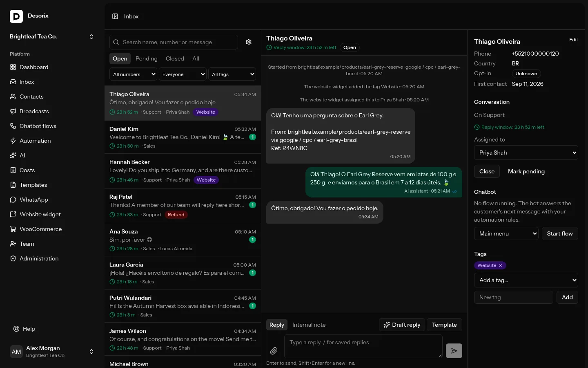The width and height of the screenshot is (588, 368).
Task: Open Website widget in the sidebar
Action: tap(52, 214)
